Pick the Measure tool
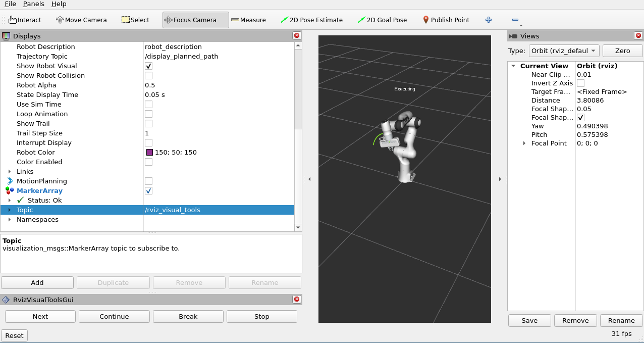The width and height of the screenshot is (644, 343). coord(248,20)
